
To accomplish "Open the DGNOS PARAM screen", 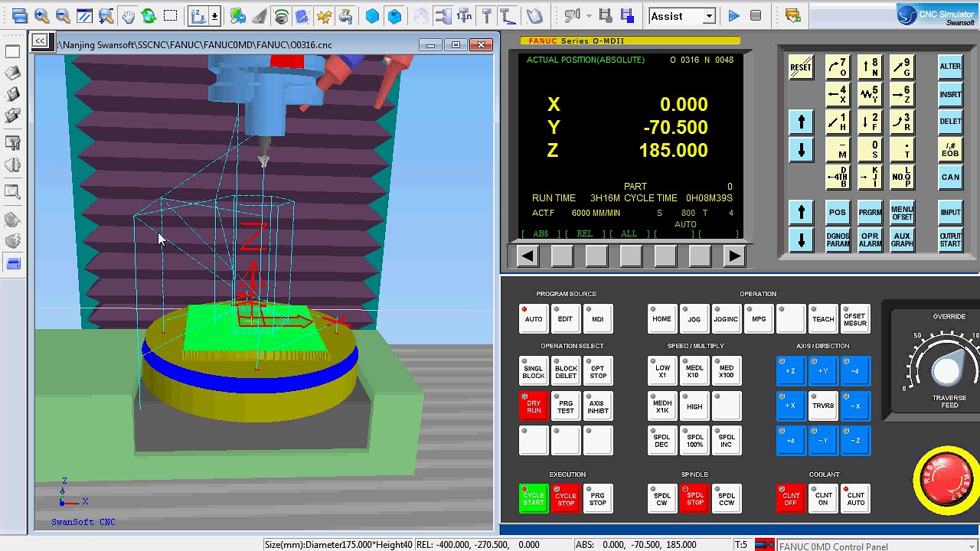I will point(837,240).
